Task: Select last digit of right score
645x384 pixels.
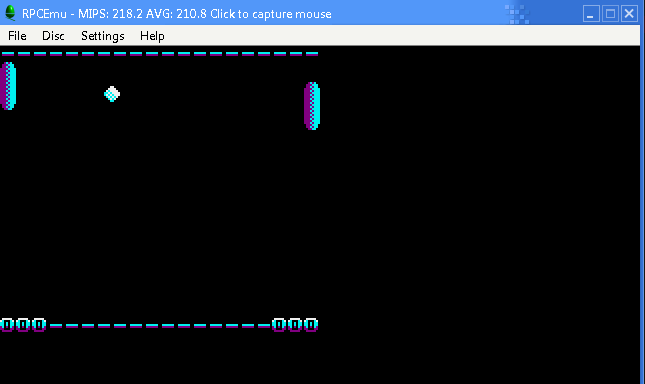Action: click(311, 325)
